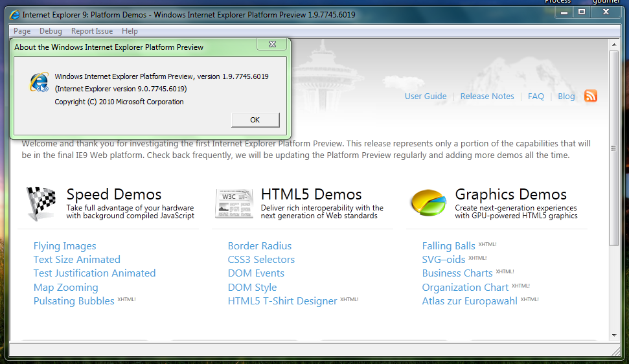Open the Falling Balls demo
629x364 pixels.
[448, 246]
